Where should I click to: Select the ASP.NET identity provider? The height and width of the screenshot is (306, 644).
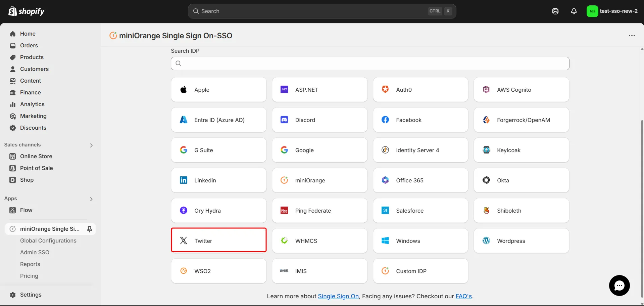tap(319, 90)
